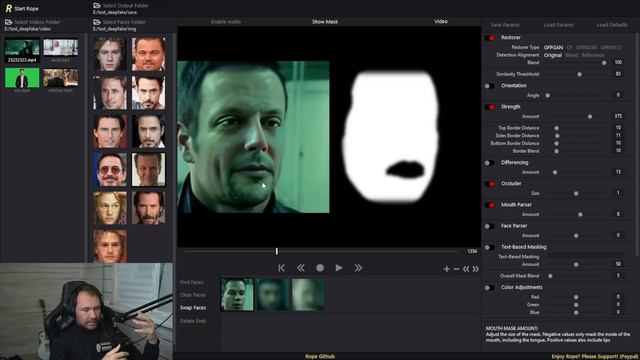Click the Differencing Amount slider handle

point(555,172)
